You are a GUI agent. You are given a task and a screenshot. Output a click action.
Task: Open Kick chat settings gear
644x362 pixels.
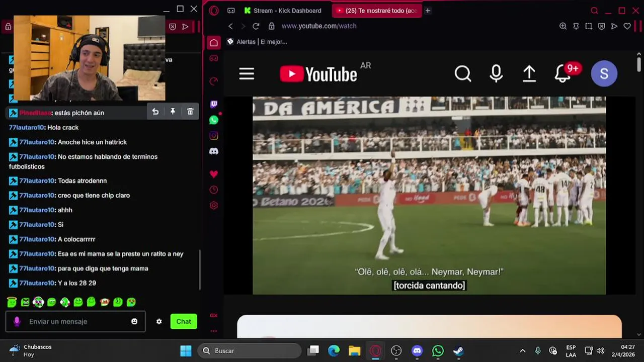(159, 321)
